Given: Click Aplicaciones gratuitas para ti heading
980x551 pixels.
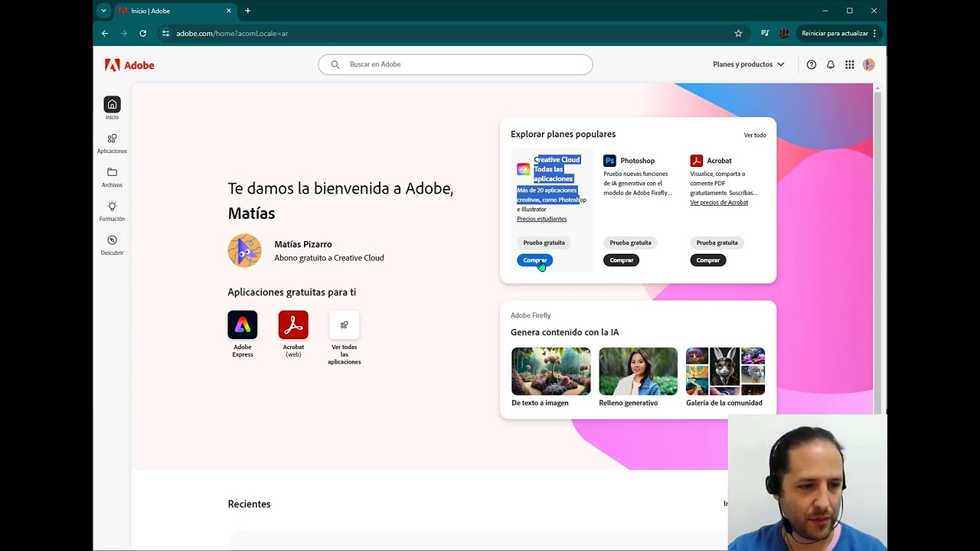Looking at the screenshot, I should 292,292.
